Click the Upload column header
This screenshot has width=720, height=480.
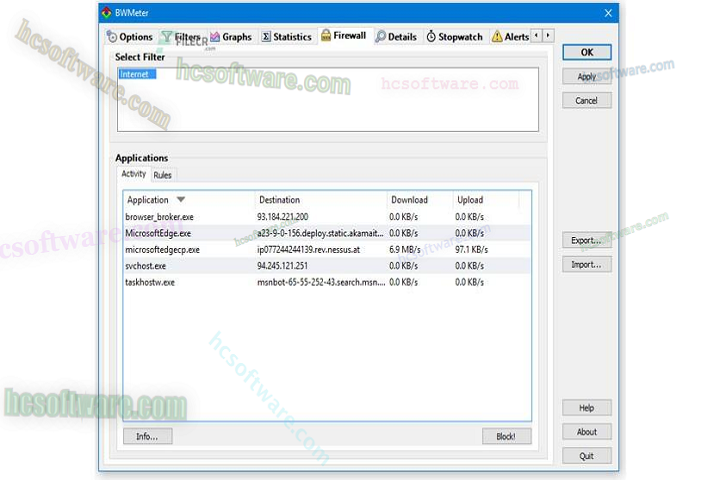pos(486,200)
